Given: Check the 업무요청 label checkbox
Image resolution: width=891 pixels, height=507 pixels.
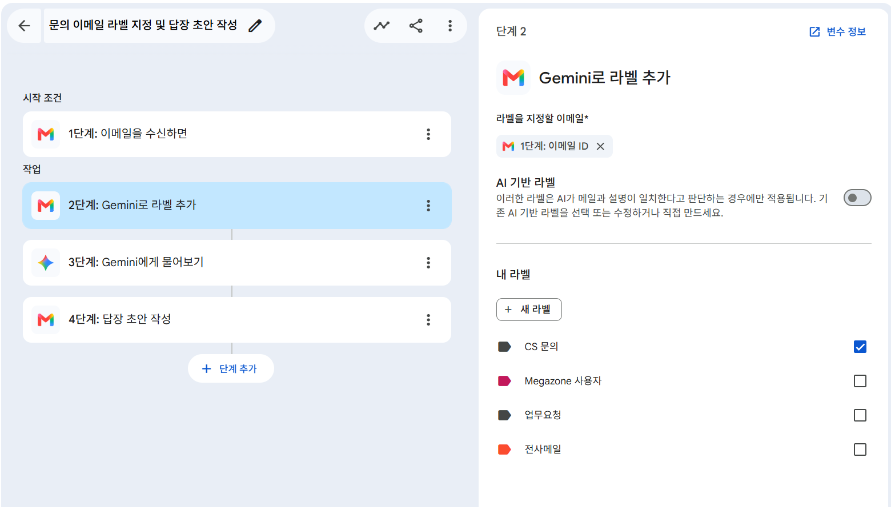Looking at the screenshot, I should pos(860,415).
